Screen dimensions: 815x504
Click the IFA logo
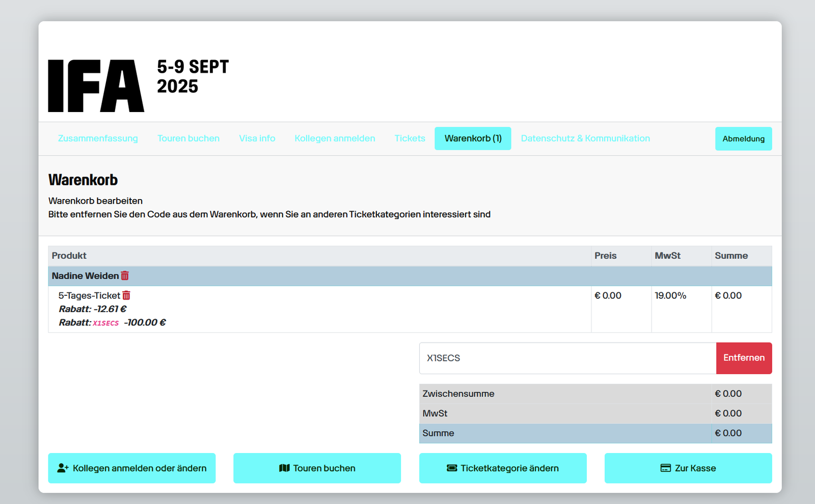pos(96,86)
